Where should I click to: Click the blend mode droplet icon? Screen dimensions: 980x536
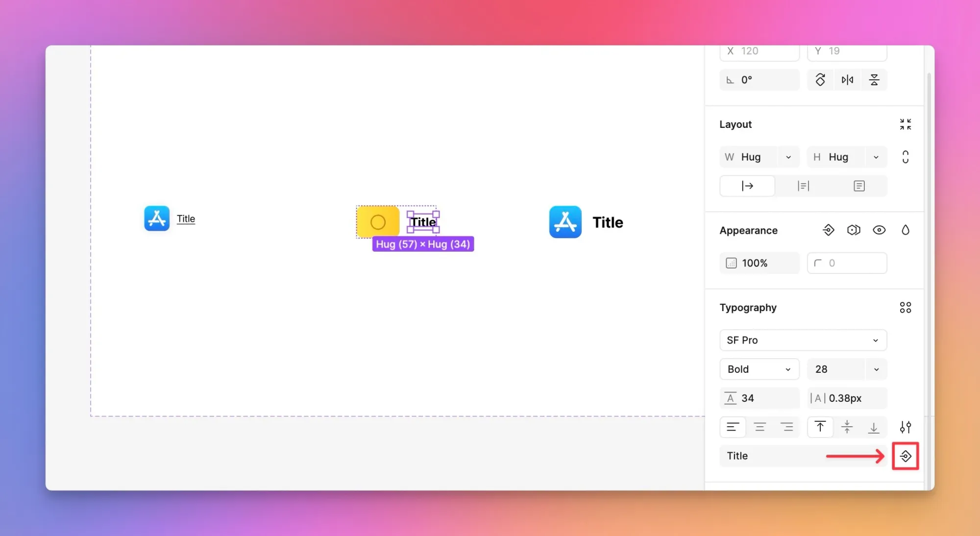(x=905, y=230)
